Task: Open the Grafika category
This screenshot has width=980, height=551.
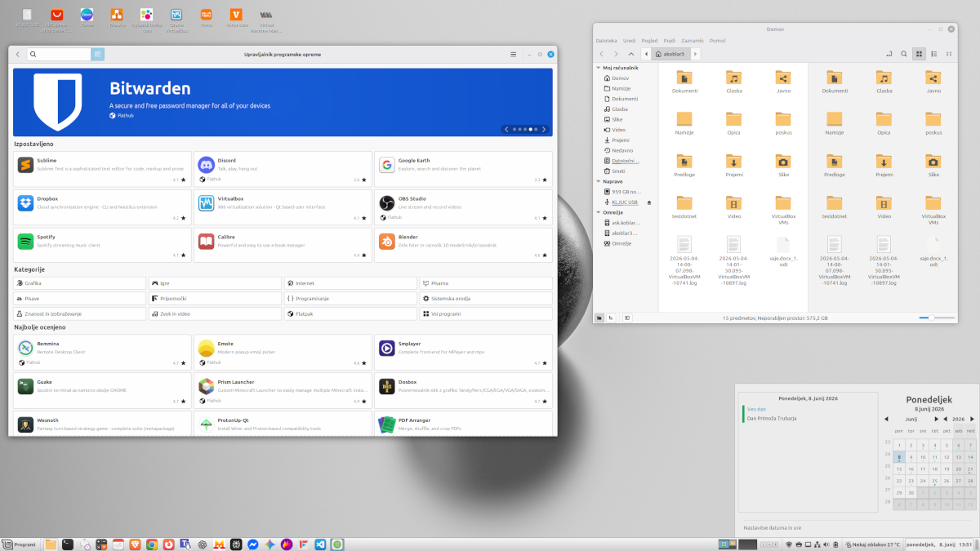Action: pos(80,283)
